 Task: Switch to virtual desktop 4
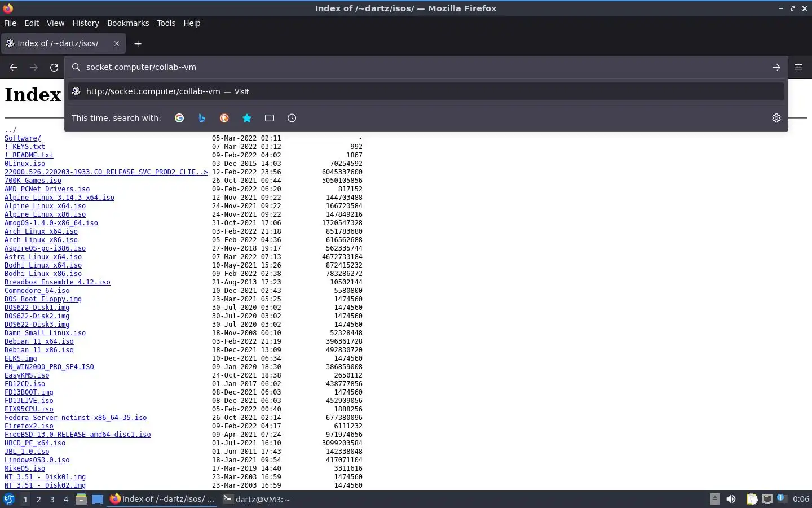pyautogui.click(x=65, y=499)
